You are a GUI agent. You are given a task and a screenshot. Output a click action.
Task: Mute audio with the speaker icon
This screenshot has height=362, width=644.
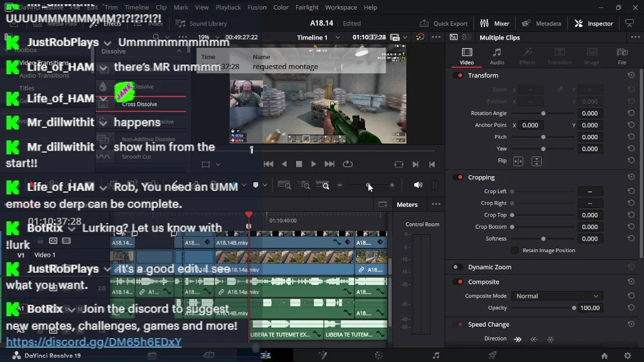(x=418, y=185)
